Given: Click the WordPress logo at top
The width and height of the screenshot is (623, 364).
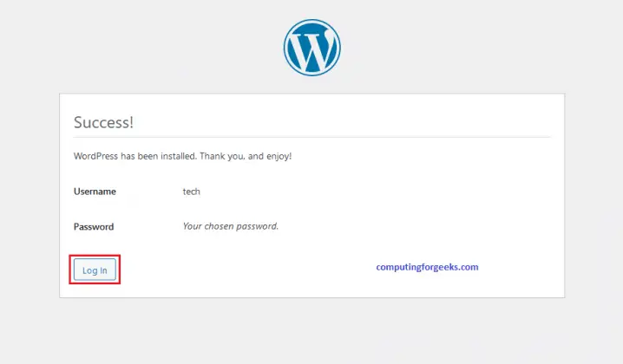Looking at the screenshot, I should click(311, 48).
